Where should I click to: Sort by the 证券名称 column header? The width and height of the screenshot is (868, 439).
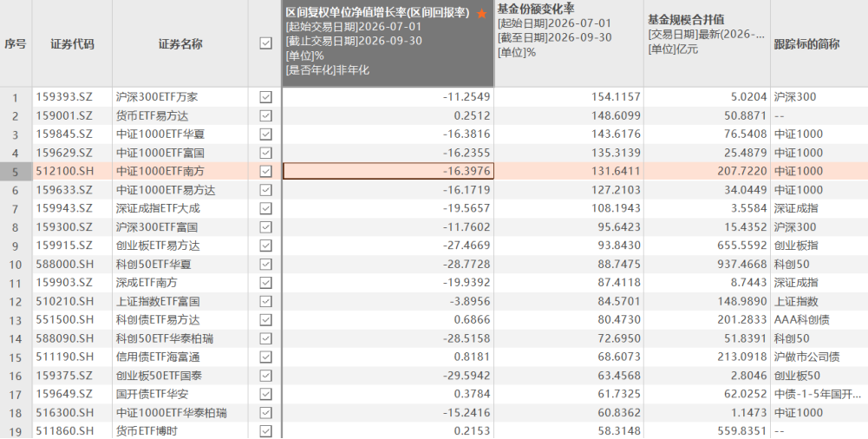click(x=180, y=43)
